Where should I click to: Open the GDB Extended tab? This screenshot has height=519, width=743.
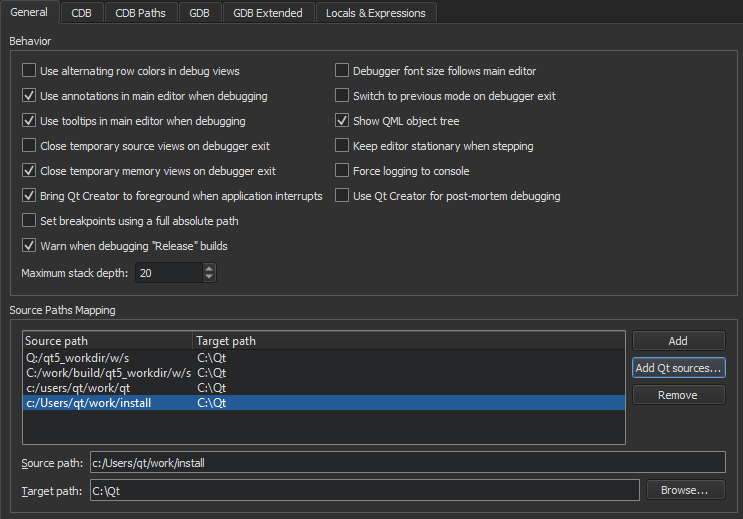[267, 13]
